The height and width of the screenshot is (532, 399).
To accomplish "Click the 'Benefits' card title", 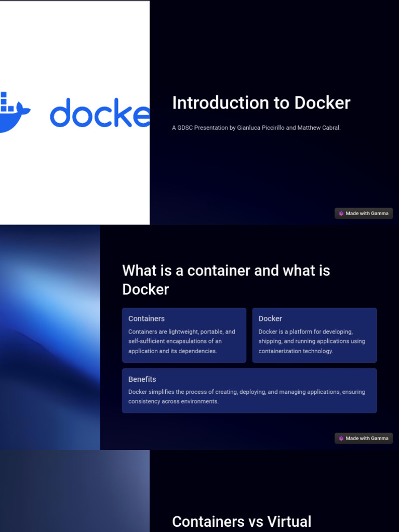I will click(142, 379).
